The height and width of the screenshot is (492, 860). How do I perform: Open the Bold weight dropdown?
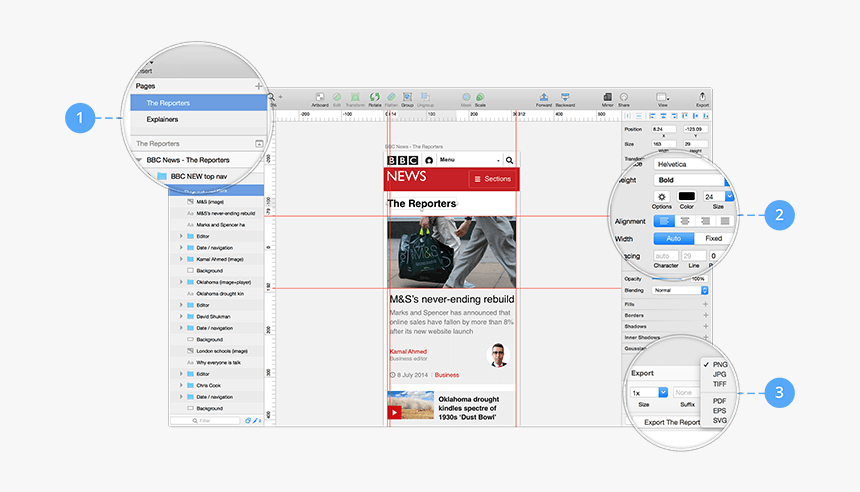[x=692, y=180]
